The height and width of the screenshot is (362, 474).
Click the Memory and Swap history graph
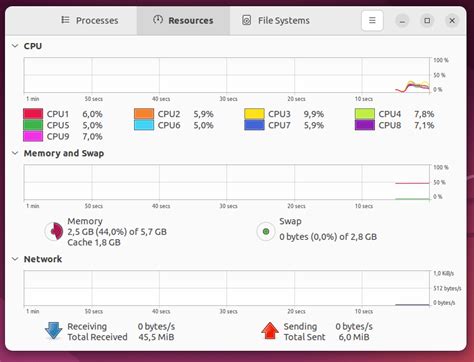[227, 182]
